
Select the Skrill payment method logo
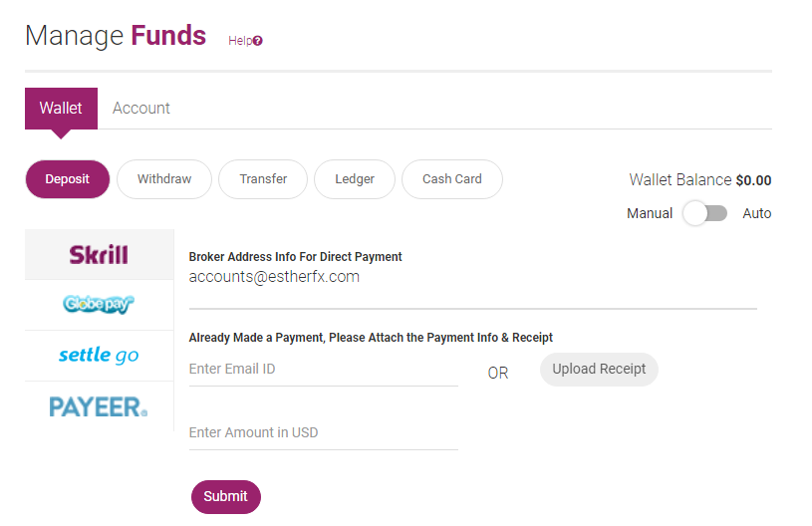click(x=99, y=254)
